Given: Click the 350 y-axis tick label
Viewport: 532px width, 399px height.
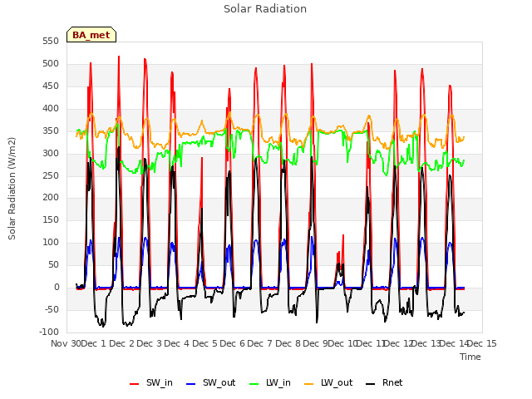Looking at the screenshot, I should pyautogui.click(x=51, y=131).
